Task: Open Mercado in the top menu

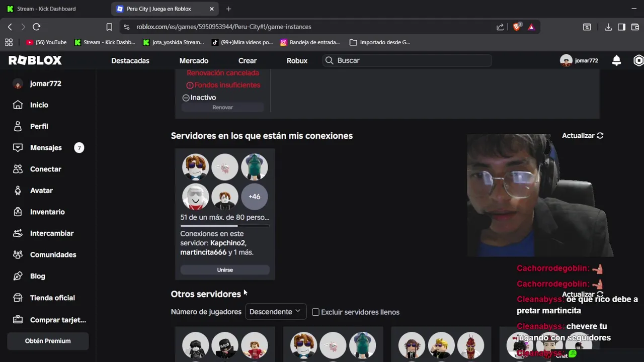Action: click(x=194, y=60)
